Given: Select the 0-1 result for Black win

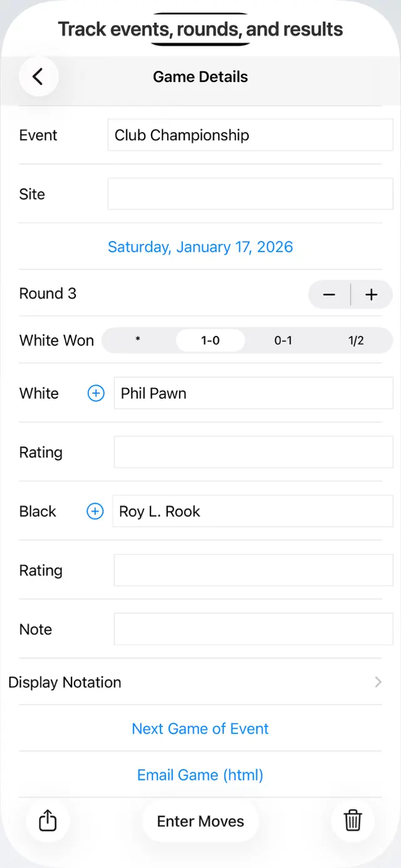Looking at the screenshot, I should coord(283,340).
